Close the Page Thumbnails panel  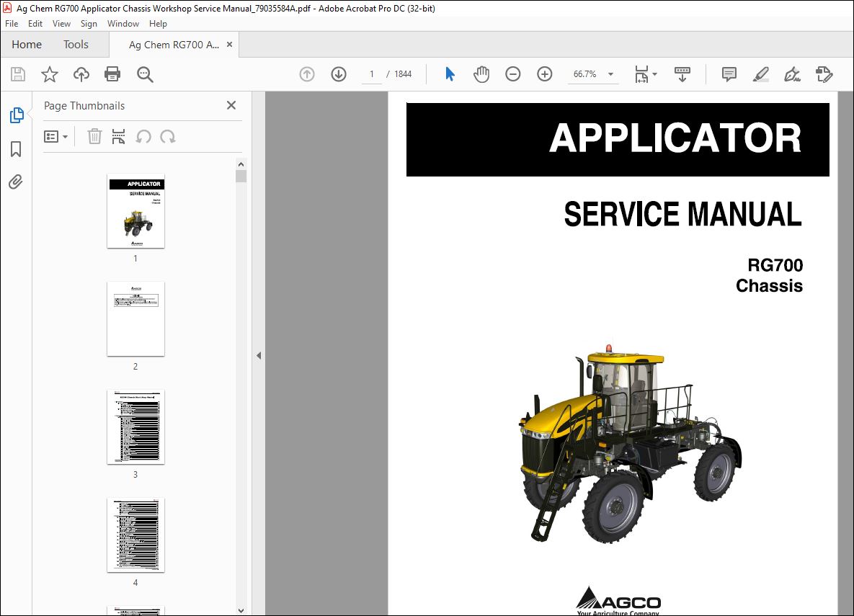(x=231, y=105)
